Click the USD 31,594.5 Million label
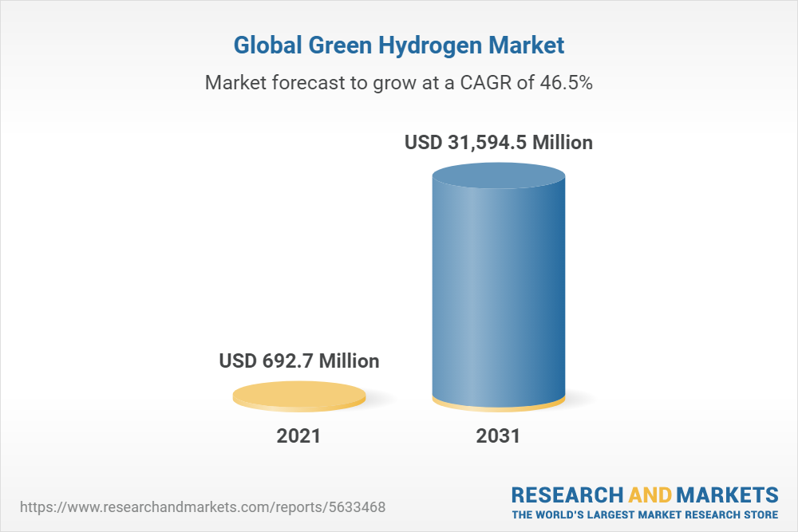 tap(499, 143)
